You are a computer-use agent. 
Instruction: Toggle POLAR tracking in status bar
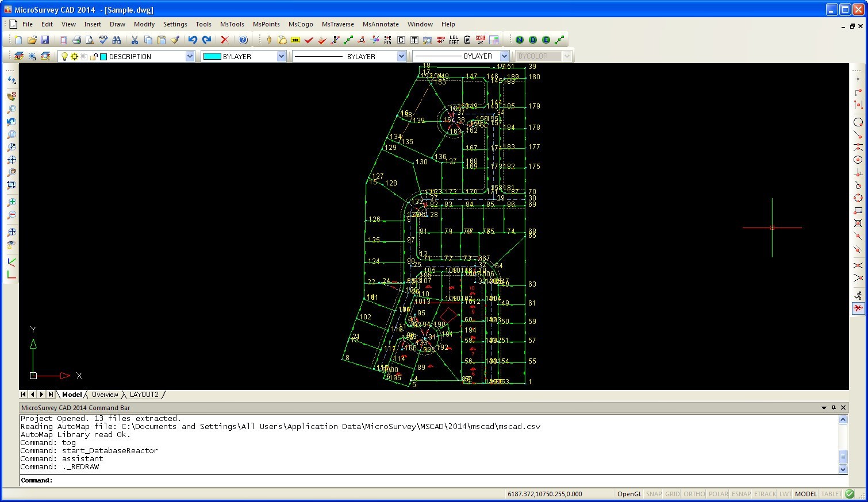[719, 494]
